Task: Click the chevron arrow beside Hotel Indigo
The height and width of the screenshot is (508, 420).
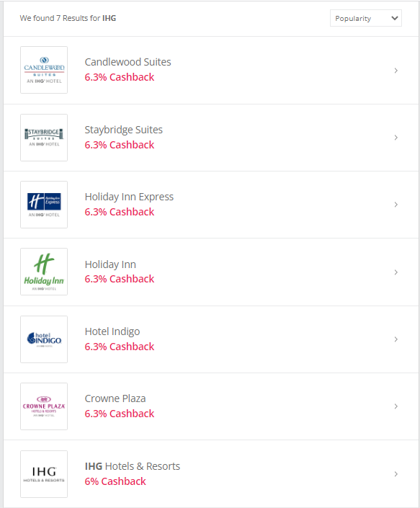Action: pyautogui.click(x=396, y=339)
